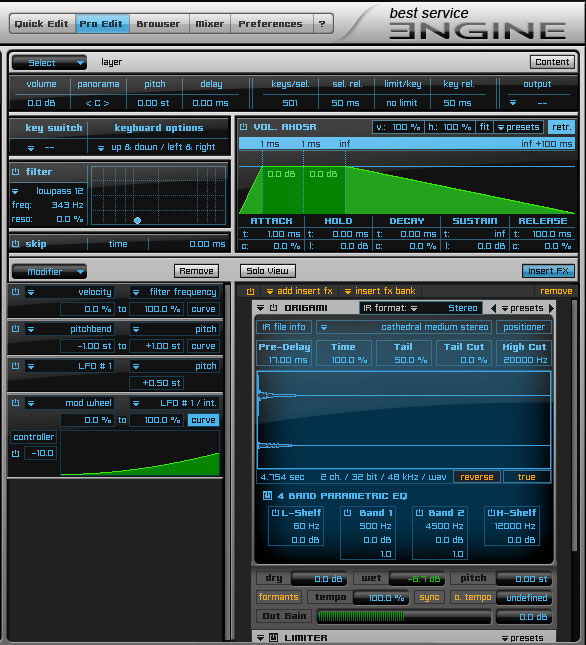The image size is (586, 645).
Task: Open the pitchbend source dropdown arrow
Action: (x=31, y=329)
